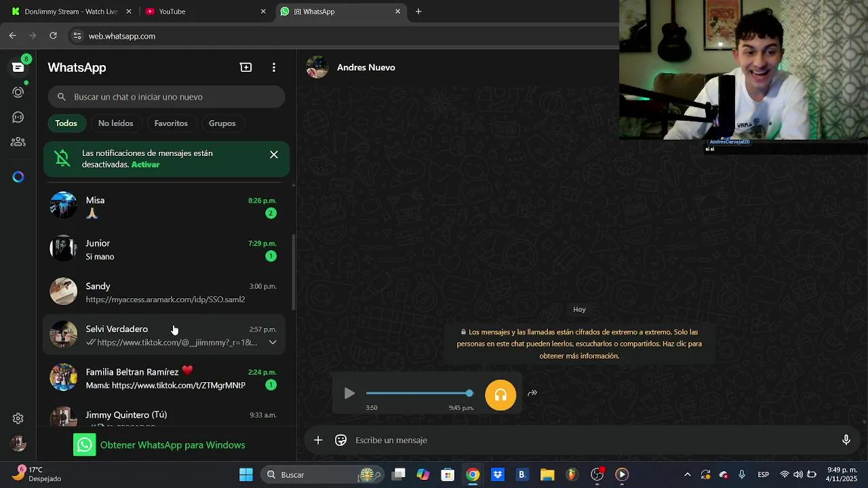Reload the WhatsApp page
868x488 pixels.
pyautogui.click(x=53, y=36)
